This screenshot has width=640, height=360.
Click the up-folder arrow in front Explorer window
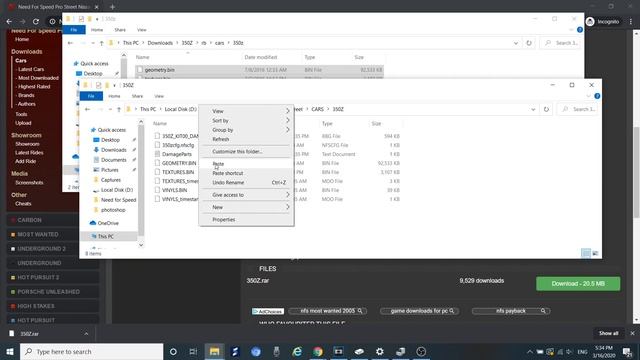(x=119, y=109)
